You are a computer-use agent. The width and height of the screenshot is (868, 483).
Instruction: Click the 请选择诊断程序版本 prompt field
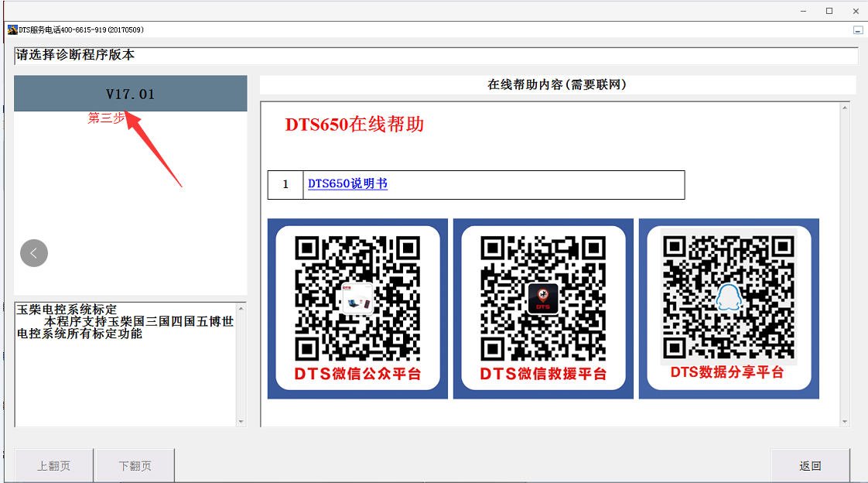[x=436, y=56]
